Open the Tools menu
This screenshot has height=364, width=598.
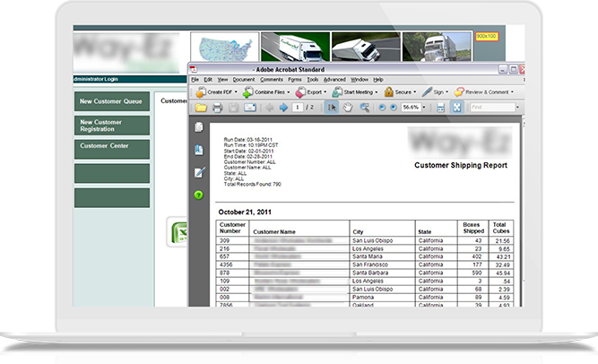point(313,80)
